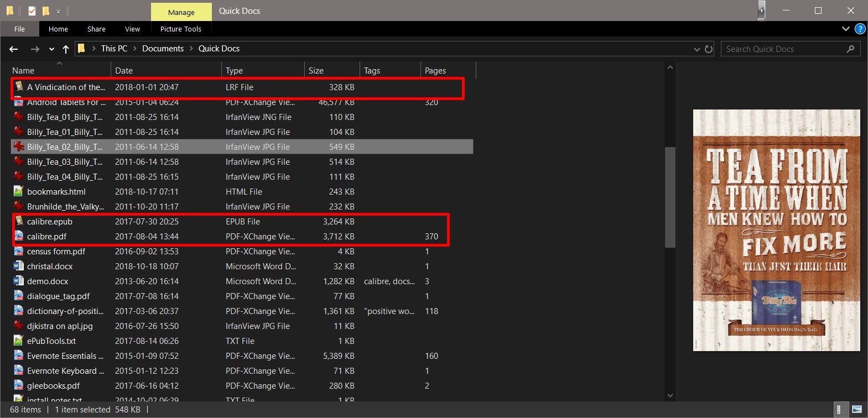Navigate to This PC in the breadcrumb
Image resolution: width=868 pixels, height=418 pixels.
[114, 49]
